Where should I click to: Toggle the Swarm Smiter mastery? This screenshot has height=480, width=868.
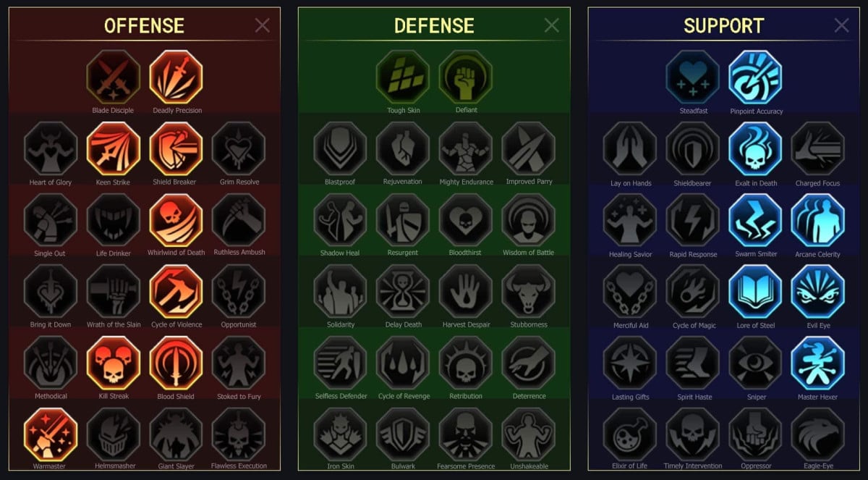click(x=756, y=220)
